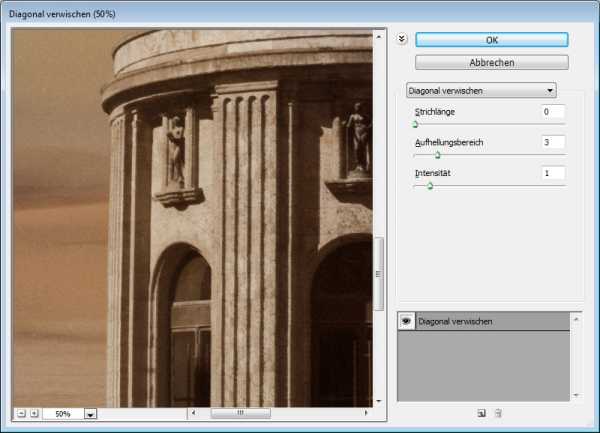Hide the Diagonal verwischen effect layer
This screenshot has width=600, height=433.
pyautogui.click(x=406, y=321)
